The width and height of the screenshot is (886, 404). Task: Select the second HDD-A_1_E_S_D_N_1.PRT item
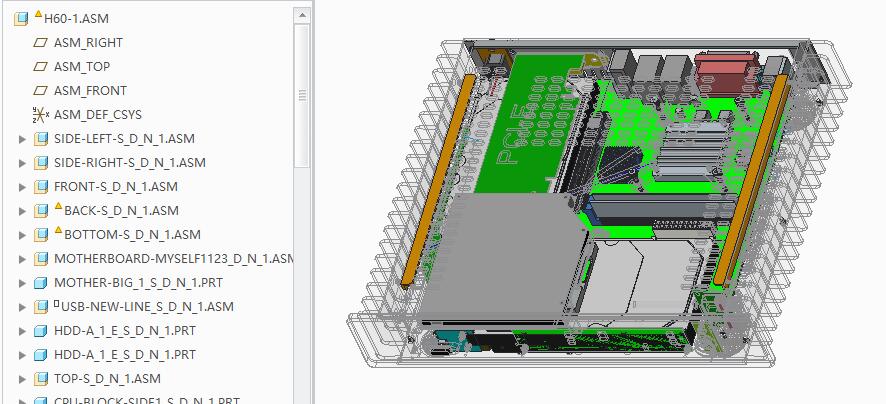point(124,355)
